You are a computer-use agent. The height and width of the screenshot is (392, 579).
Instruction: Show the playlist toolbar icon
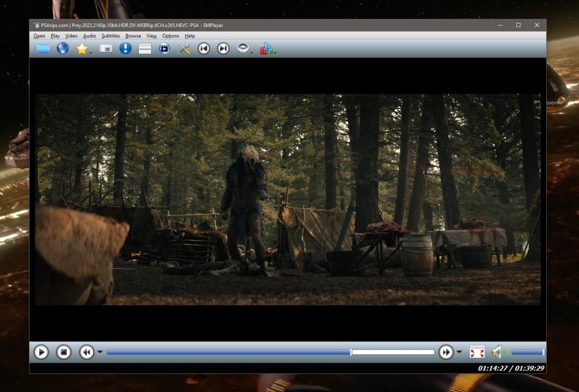pos(144,48)
